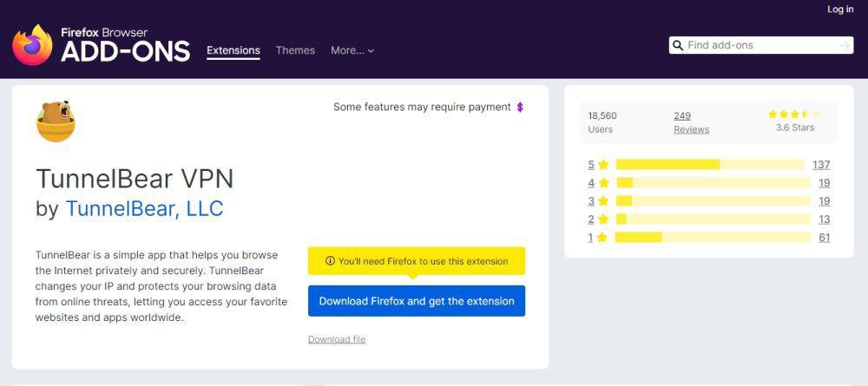Image resolution: width=868 pixels, height=386 pixels.
Task: Click 'Some features may require payment' text
Action: pyautogui.click(x=422, y=108)
